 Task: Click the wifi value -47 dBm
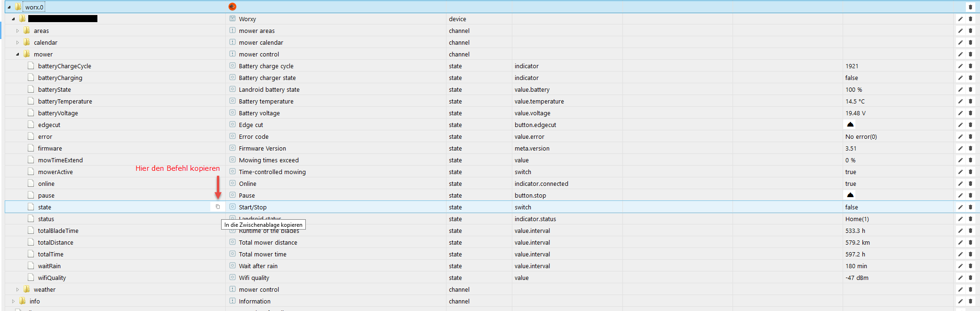(x=857, y=278)
